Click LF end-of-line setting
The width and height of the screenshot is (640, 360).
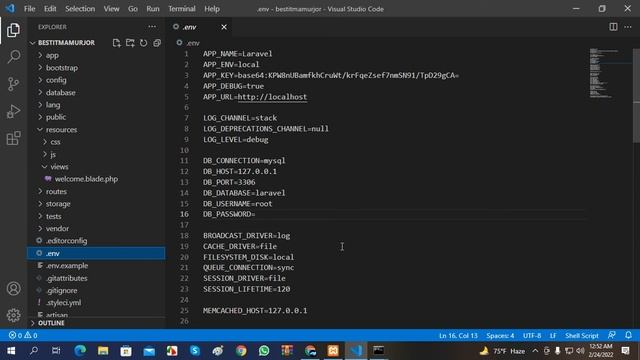553,336
